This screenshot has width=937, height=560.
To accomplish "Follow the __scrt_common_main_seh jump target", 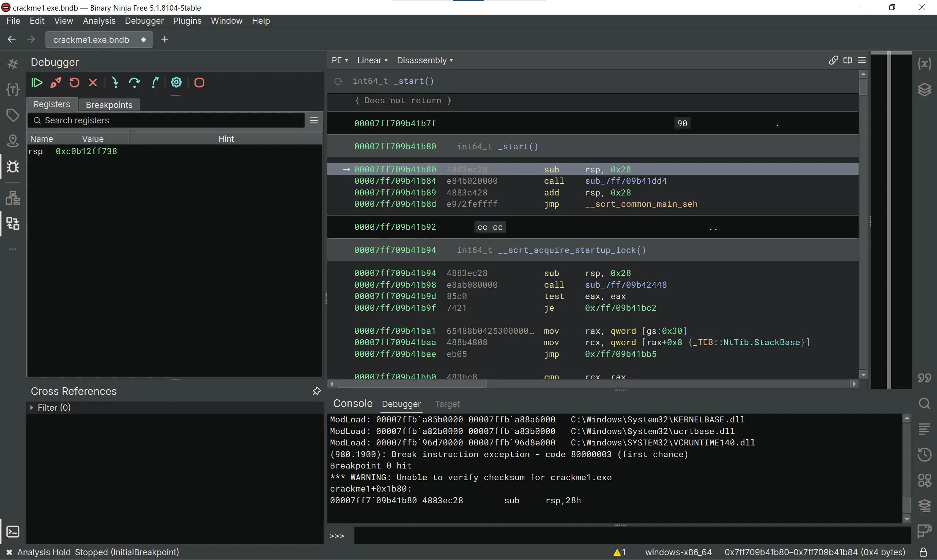I will click(x=641, y=204).
